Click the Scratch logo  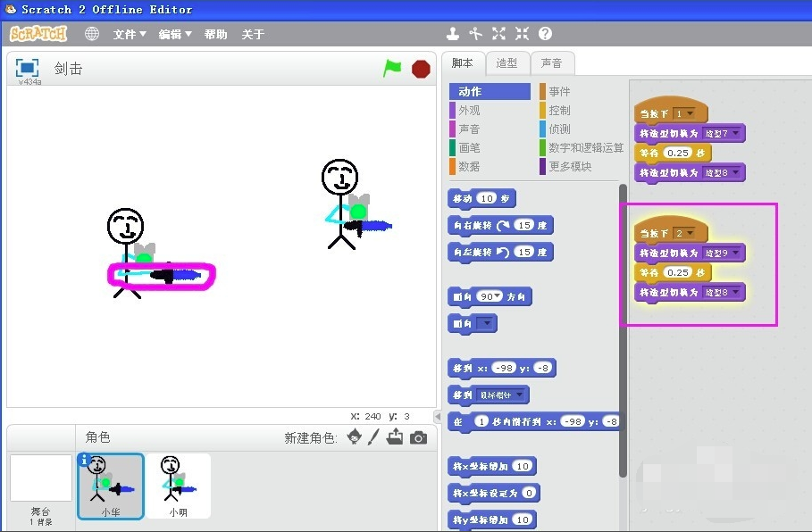[x=38, y=34]
